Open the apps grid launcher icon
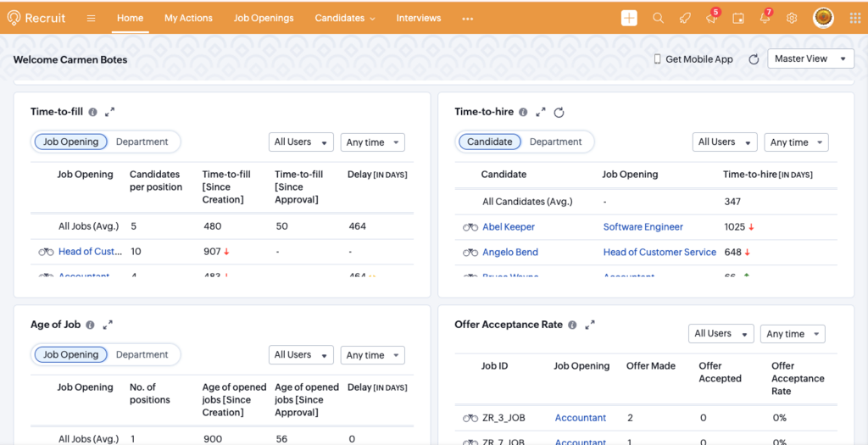Screen dimensions: 868x445 (x=854, y=18)
